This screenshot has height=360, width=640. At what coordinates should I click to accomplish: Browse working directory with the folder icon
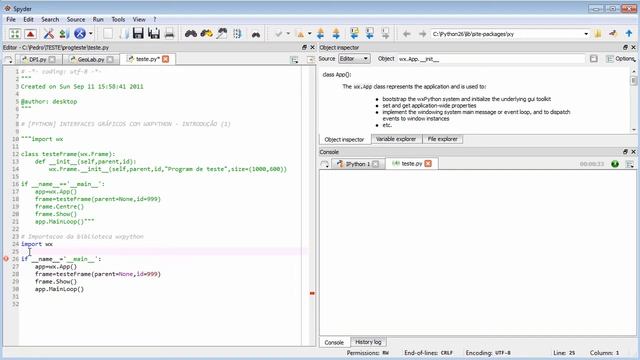pyautogui.click(x=598, y=34)
